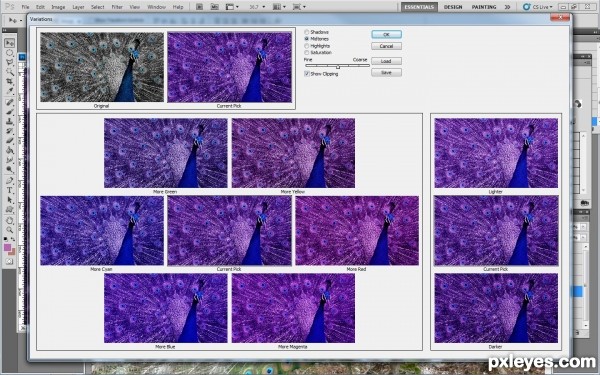Select the Paint Bucket tool
The height and width of the screenshot is (375, 600).
(10, 150)
